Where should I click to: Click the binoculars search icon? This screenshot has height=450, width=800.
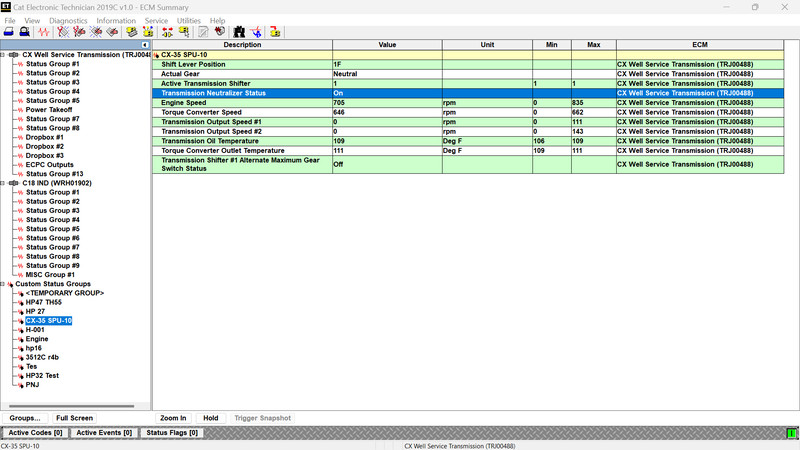pos(239,32)
